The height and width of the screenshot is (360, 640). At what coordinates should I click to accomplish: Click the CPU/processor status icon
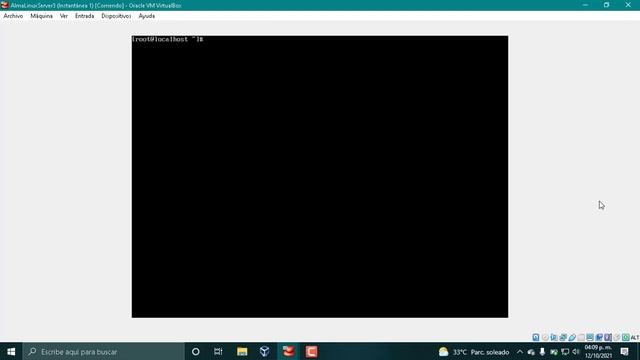click(x=608, y=337)
